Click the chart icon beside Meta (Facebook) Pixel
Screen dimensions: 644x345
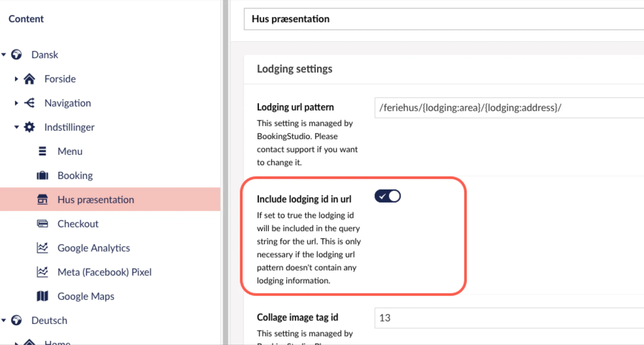[x=42, y=272]
